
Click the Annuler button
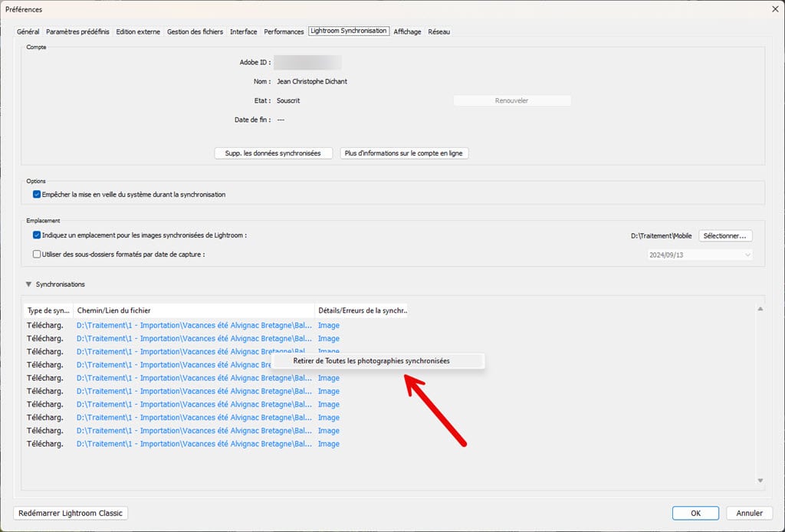(x=750, y=513)
